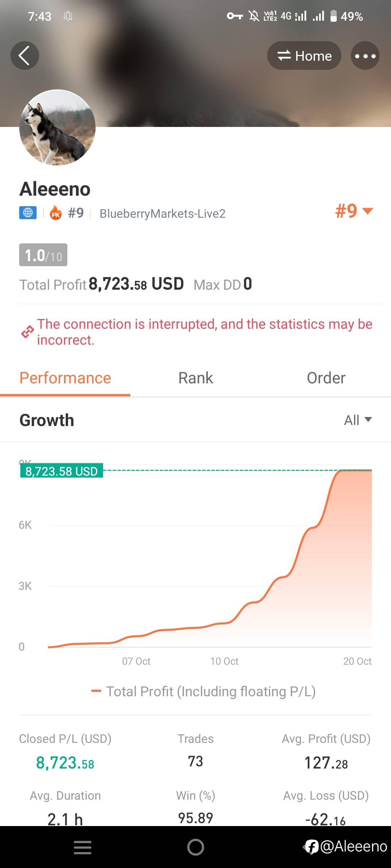
Task: Tap the 1.0/10 score badge
Action: [43, 255]
